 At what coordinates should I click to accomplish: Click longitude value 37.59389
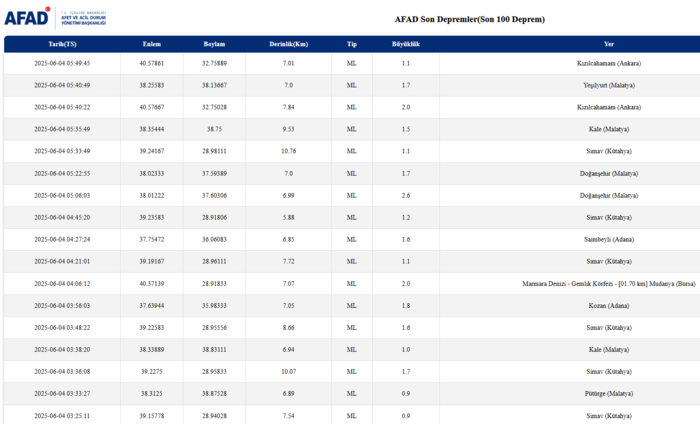[x=214, y=173]
